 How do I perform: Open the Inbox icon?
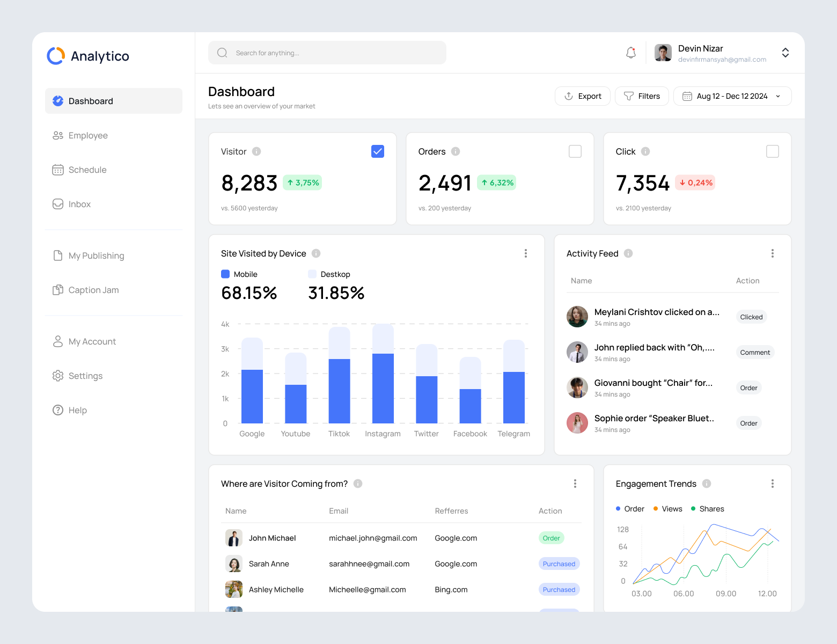click(58, 204)
